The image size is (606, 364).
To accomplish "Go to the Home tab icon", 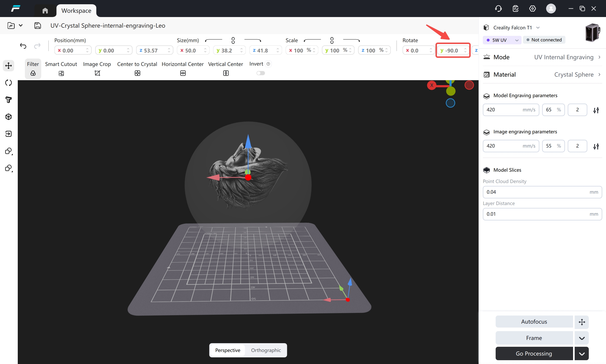I will (45, 11).
